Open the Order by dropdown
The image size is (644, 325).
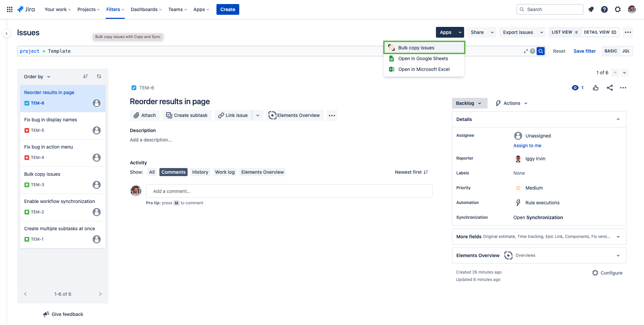coord(37,77)
